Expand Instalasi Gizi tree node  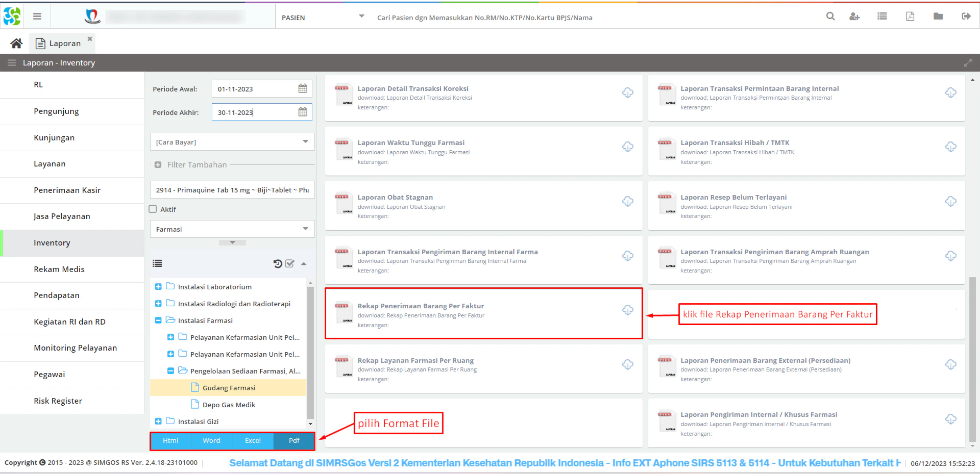tap(158, 421)
